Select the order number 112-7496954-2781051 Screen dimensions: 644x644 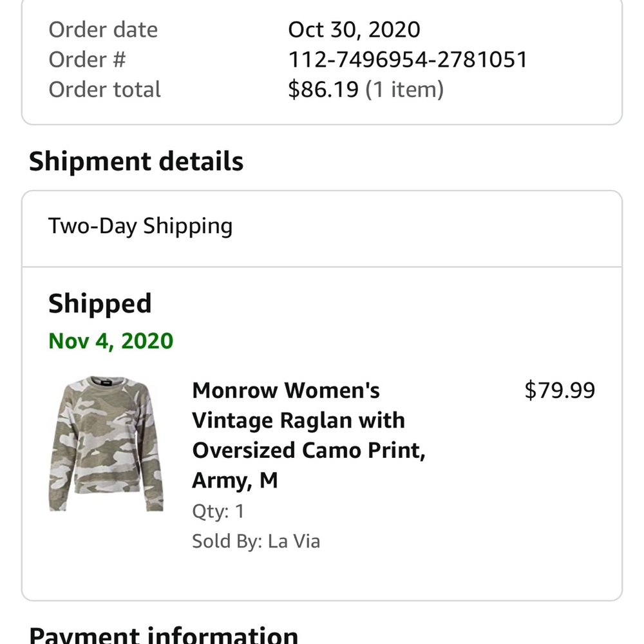coord(407,59)
